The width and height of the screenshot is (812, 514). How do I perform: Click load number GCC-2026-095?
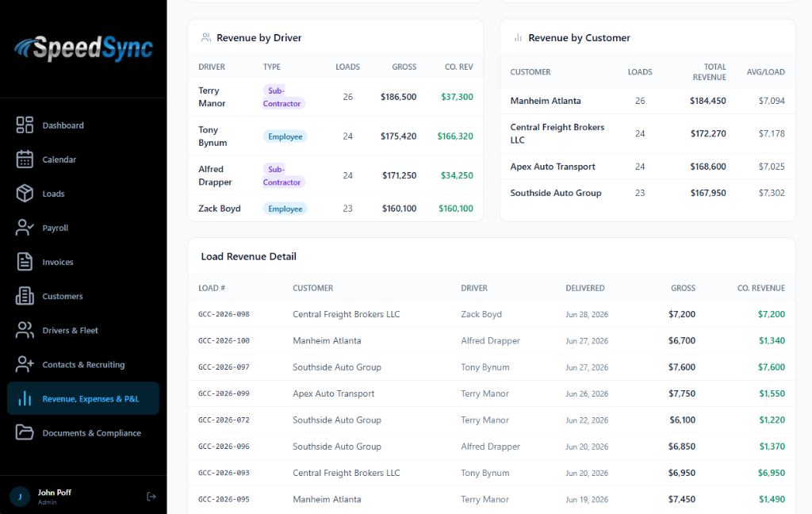224,500
